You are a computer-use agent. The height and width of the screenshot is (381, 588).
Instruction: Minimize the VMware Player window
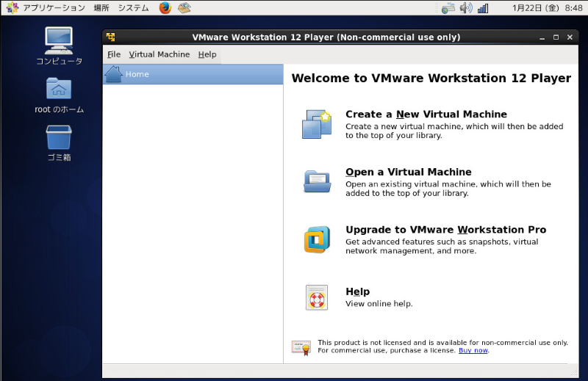pyautogui.click(x=542, y=37)
